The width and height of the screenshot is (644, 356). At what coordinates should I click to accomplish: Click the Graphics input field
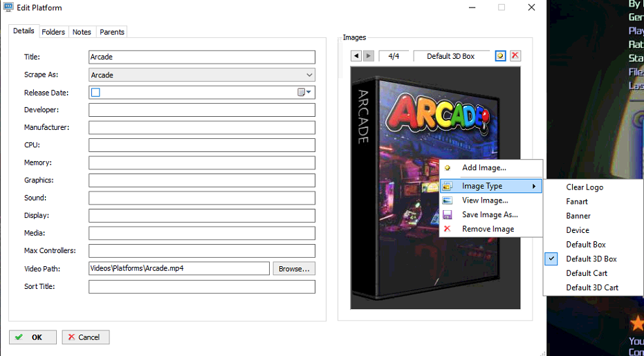click(x=202, y=180)
